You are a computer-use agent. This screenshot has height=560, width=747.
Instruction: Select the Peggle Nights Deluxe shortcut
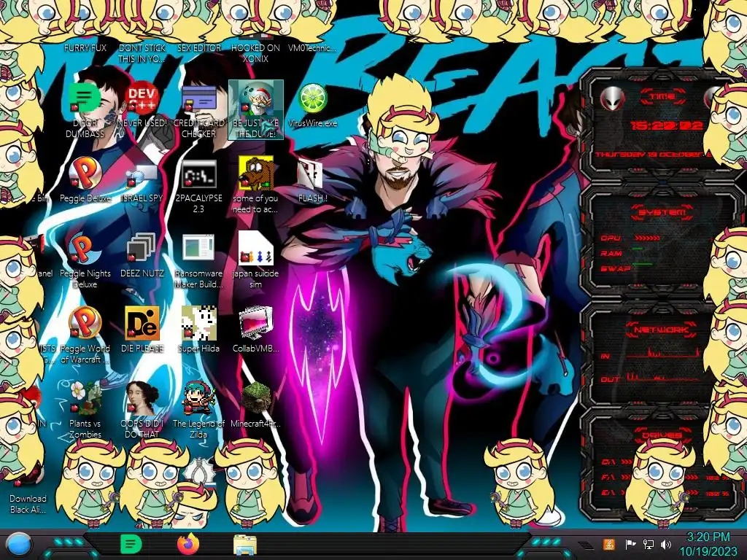pyautogui.click(x=85, y=249)
